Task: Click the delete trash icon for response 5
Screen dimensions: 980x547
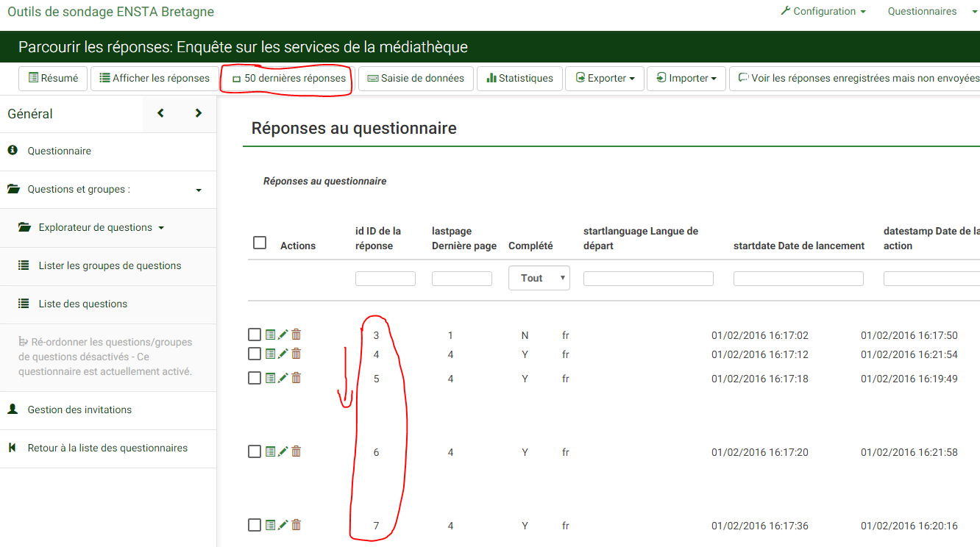Action: (x=297, y=378)
